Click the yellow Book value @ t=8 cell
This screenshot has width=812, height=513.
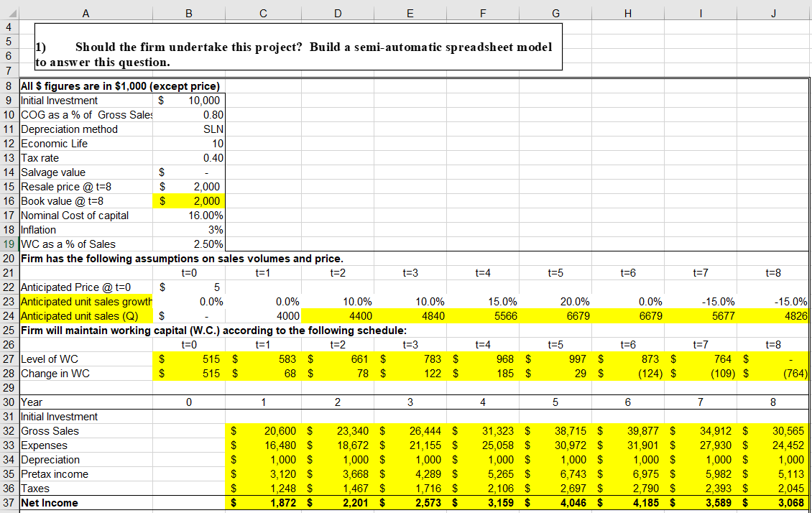(x=188, y=200)
